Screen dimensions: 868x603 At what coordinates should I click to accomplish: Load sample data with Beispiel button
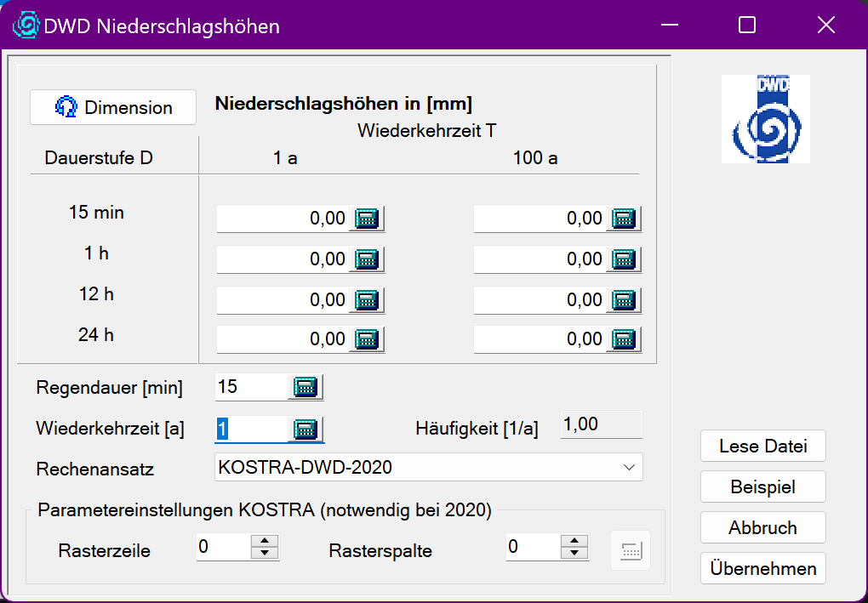762,487
